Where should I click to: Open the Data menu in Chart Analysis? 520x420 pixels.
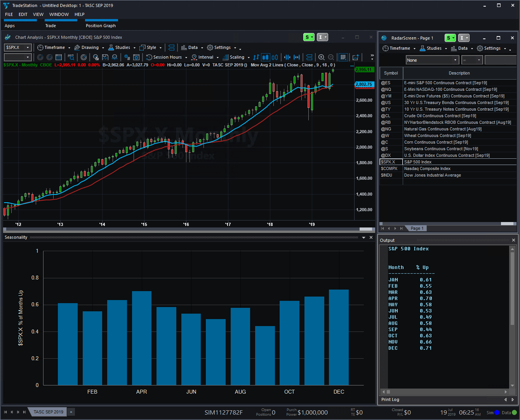pyautogui.click(x=192, y=47)
